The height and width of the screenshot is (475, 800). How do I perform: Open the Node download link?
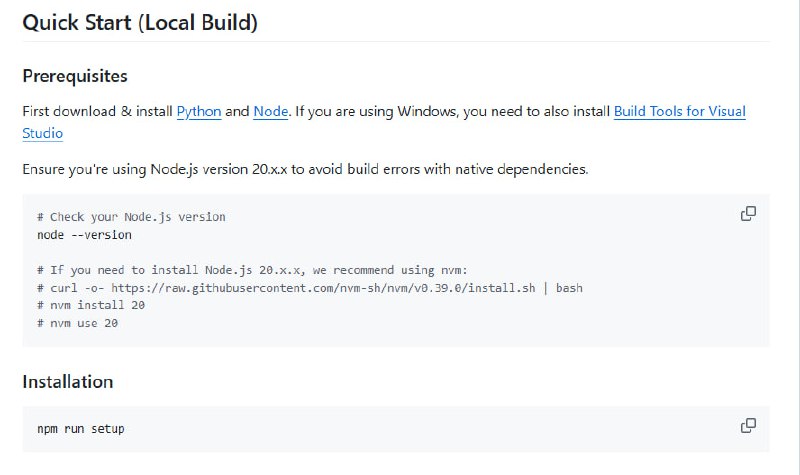pyautogui.click(x=270, y=111)
